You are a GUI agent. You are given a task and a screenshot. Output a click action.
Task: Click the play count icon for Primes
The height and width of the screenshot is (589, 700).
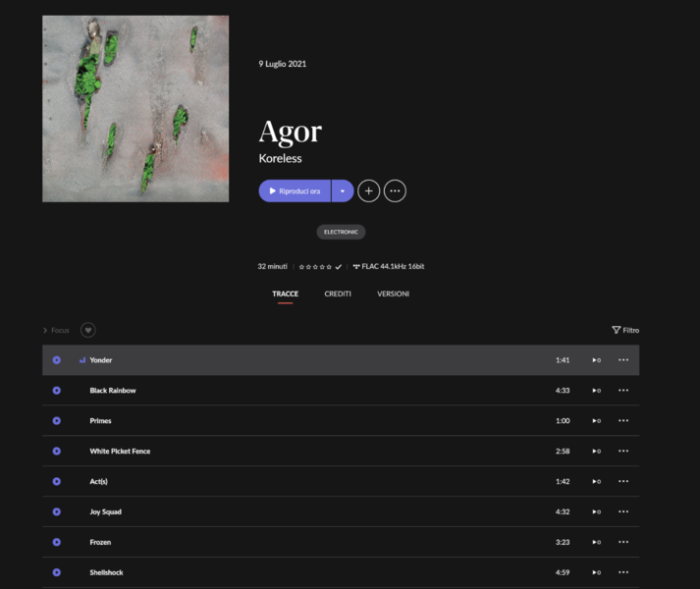click(596, 421)
